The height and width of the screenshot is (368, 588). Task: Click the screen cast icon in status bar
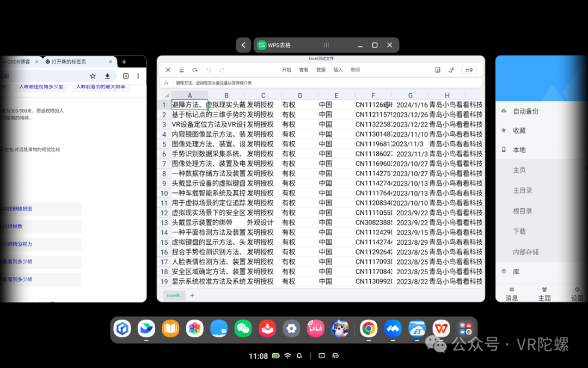point(322,355)
